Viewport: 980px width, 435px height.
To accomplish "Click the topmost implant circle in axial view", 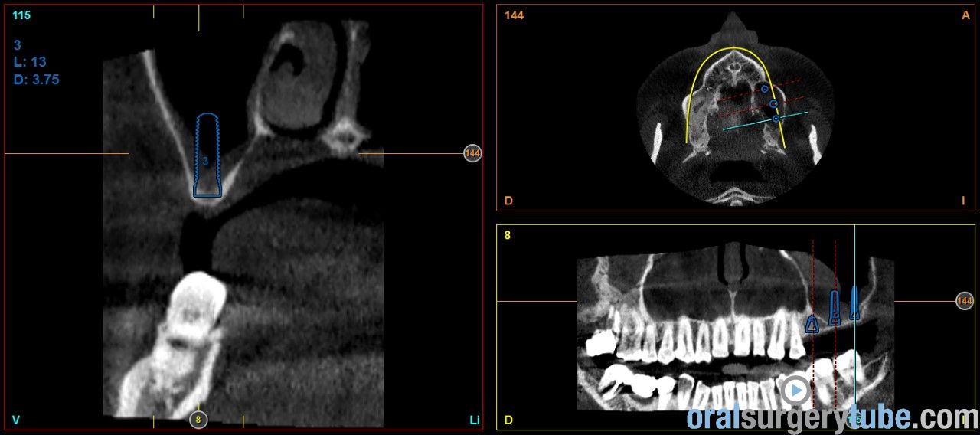I will click(764, 90).
